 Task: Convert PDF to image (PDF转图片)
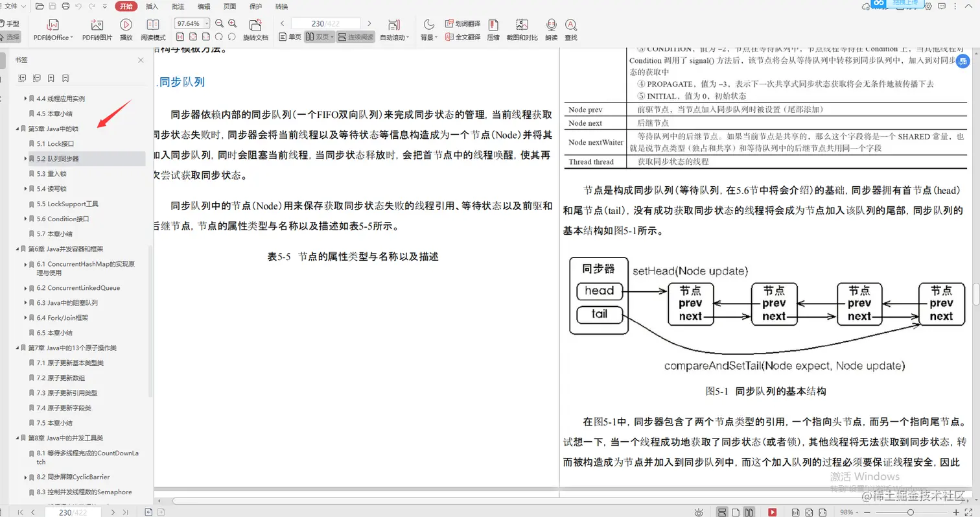click(x=97, y=30)
